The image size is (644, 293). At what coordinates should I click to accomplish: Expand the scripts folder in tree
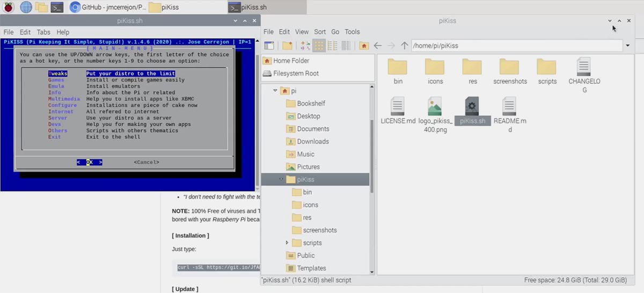288,243
